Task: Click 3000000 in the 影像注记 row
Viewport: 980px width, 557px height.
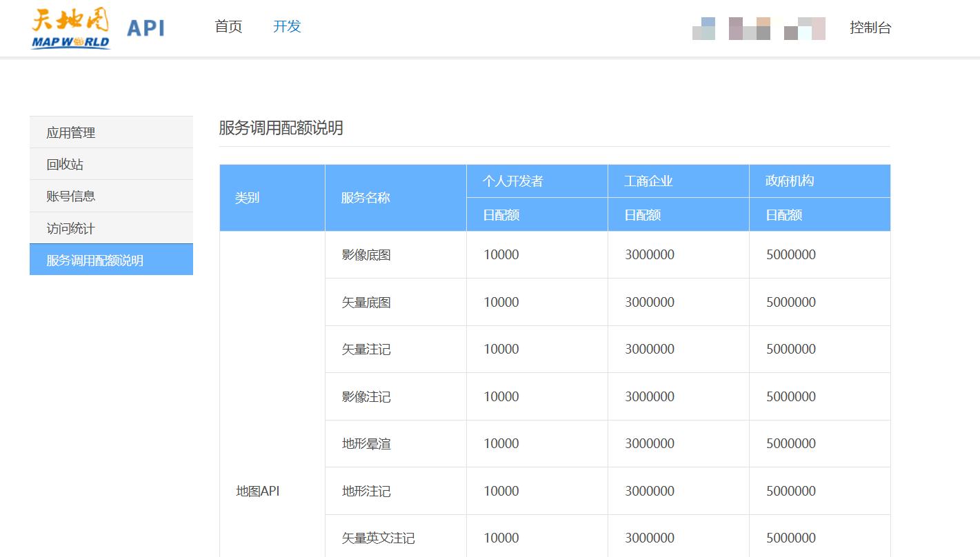Action: pyautogui.click(x=650, y=396)
